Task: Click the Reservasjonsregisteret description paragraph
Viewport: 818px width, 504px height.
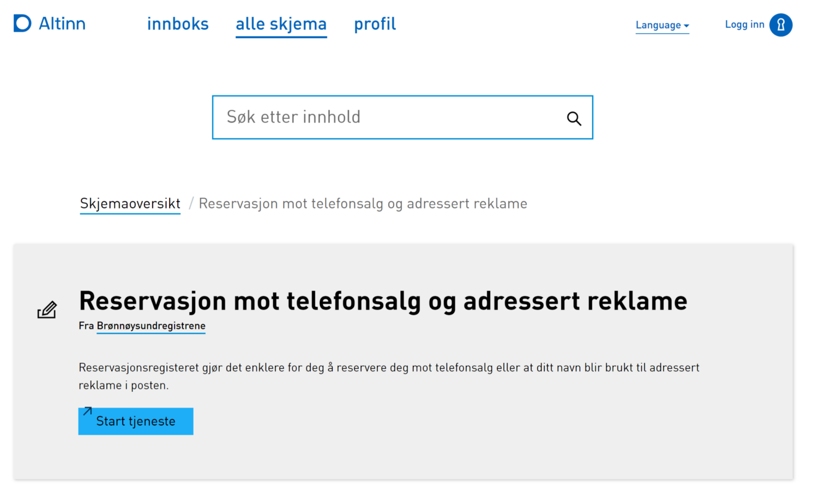Action: [388, 376]
